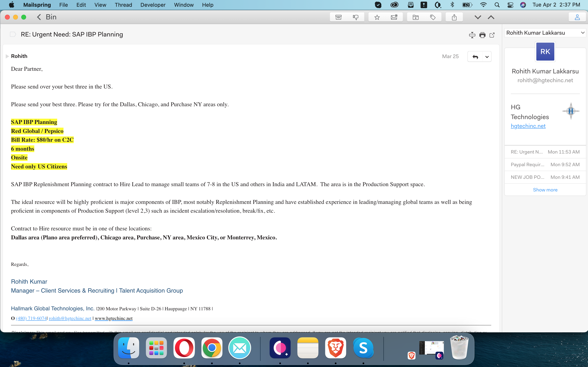Print this email thread
Image resolution: width=588 pixels, height=367 pixels.
tap(482, 35)
